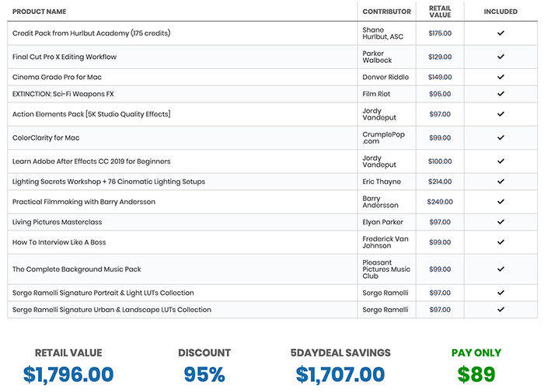Click the checkmark for Credit Pack from Hurlbut Academy

click(x=500, y=33)
